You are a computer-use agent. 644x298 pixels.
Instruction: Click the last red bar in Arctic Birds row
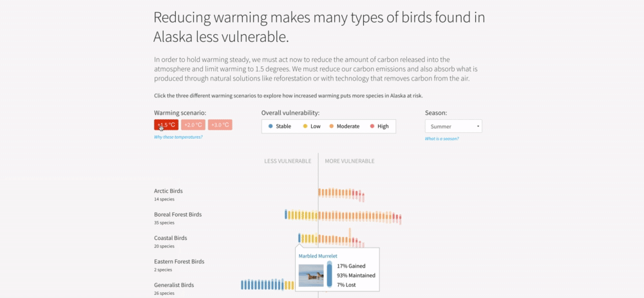coord(362,197)
